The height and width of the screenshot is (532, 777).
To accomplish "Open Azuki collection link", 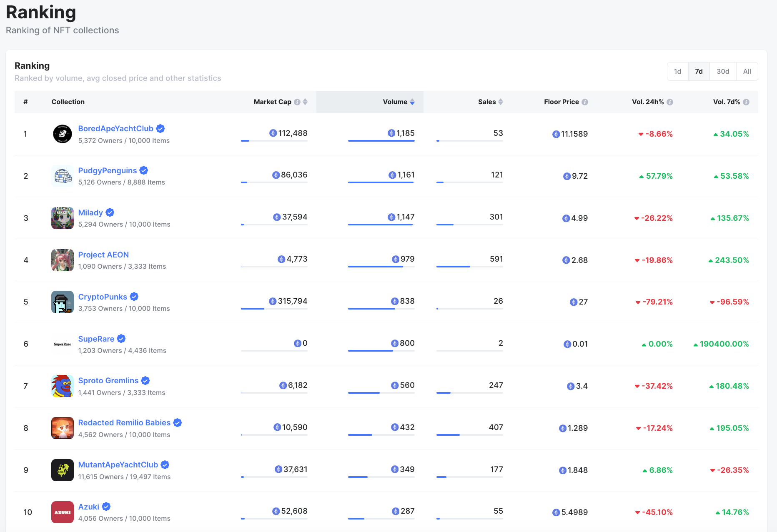I will point(89,507).
